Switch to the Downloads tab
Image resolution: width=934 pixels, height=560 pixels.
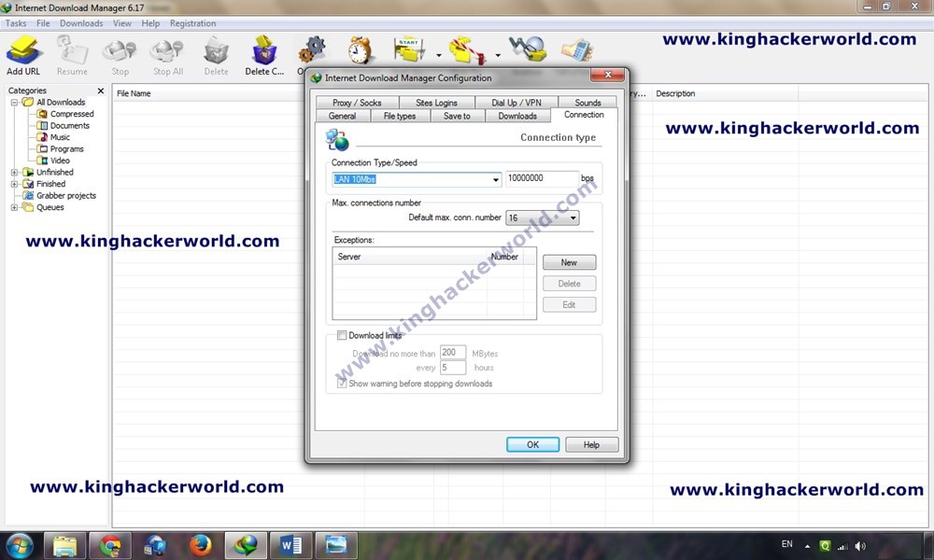(517, 116)
